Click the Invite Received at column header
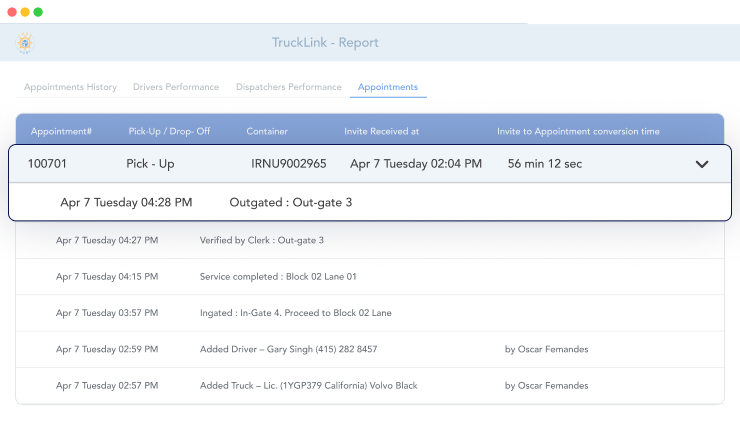 tap(381, 131)
